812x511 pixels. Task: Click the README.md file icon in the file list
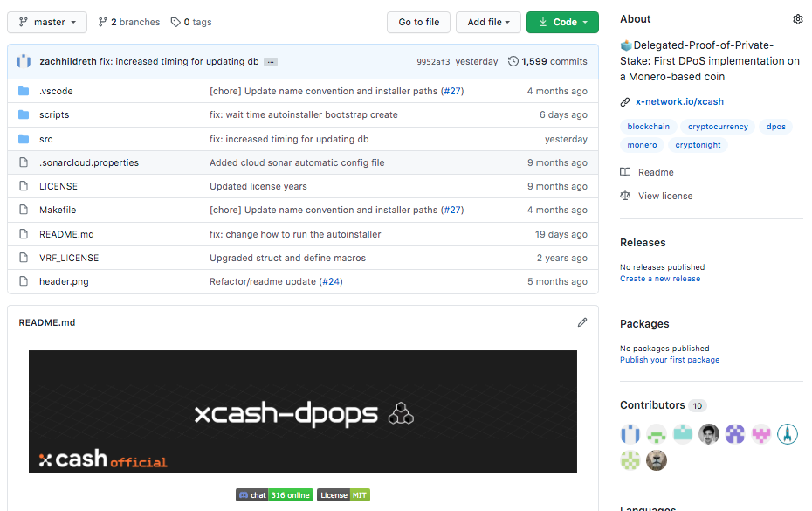(x=24, y=234)
